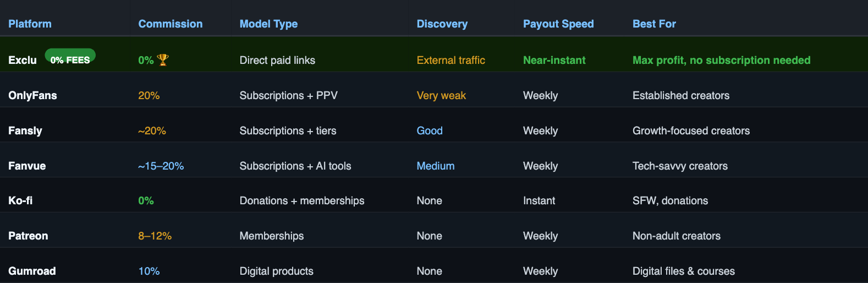The width and height of the screenshot is (868, 283).
Task: Select the 'Max profit, no subscription needed' text
Action: [721, 60]
